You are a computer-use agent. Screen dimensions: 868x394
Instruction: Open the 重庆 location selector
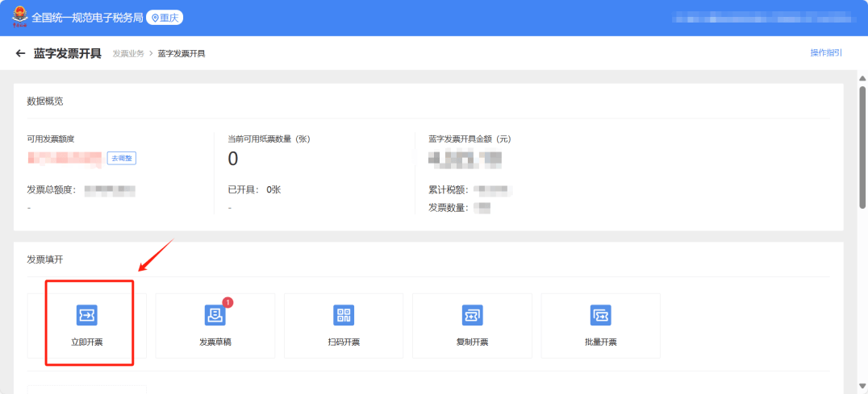[x=165, y=18]
